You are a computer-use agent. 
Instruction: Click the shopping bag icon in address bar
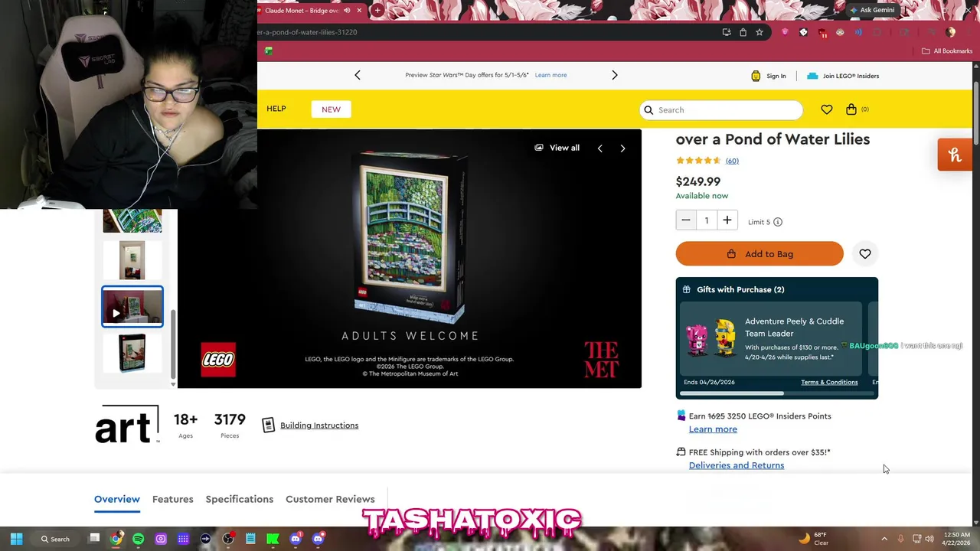(743, 32)
